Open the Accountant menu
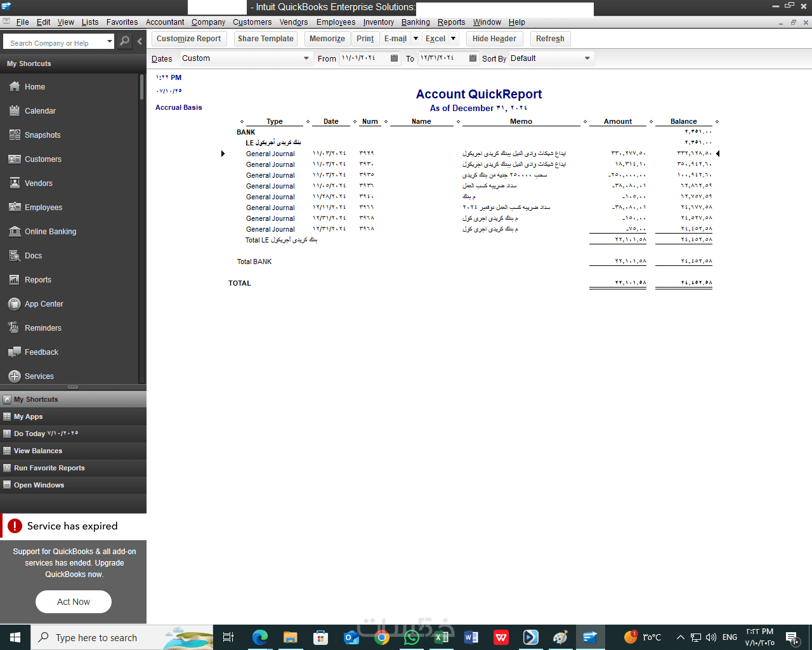 tap(165, 22)
